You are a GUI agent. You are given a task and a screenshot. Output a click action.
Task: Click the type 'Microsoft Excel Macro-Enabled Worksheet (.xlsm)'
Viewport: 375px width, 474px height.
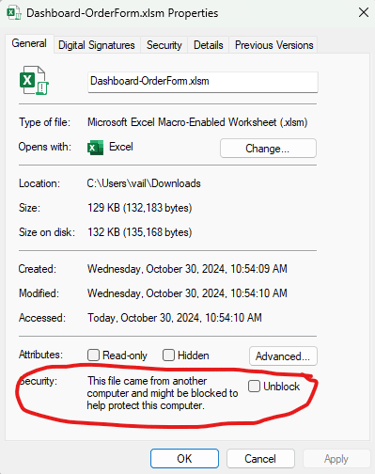[x=197, y=122]
